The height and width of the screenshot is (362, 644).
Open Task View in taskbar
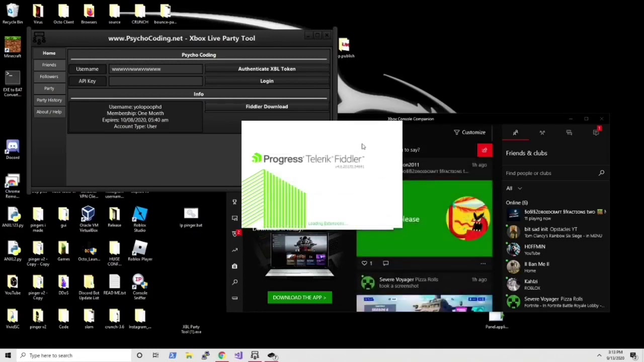pos(155,355)
